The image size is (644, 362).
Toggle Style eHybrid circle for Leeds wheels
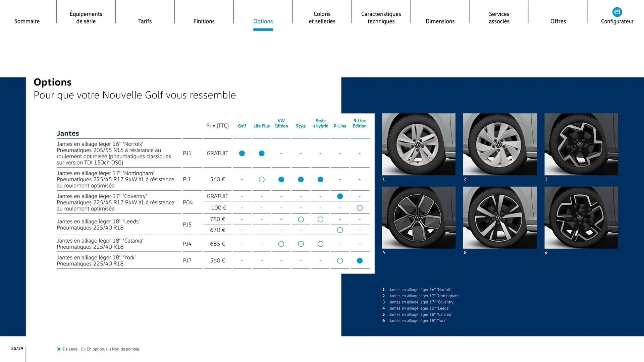pos(320,219)
